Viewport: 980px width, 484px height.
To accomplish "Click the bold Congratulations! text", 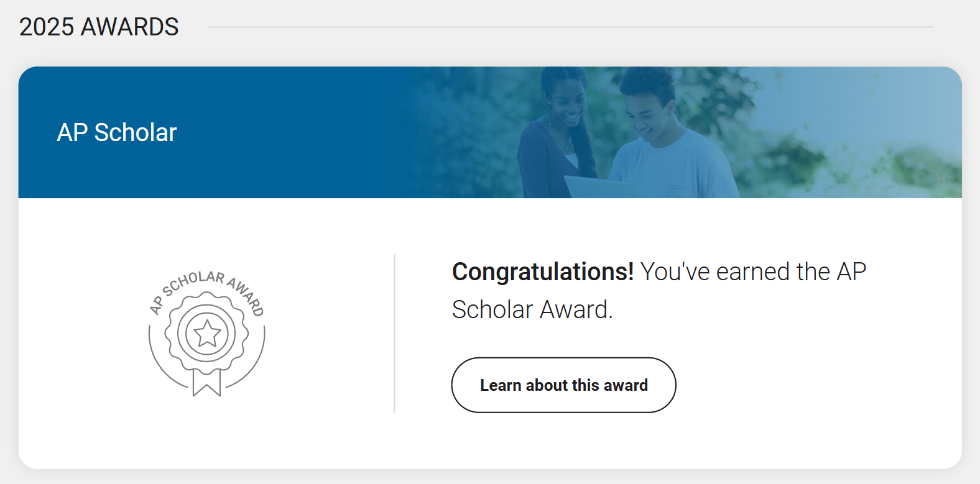I will [x=542, y=272].
